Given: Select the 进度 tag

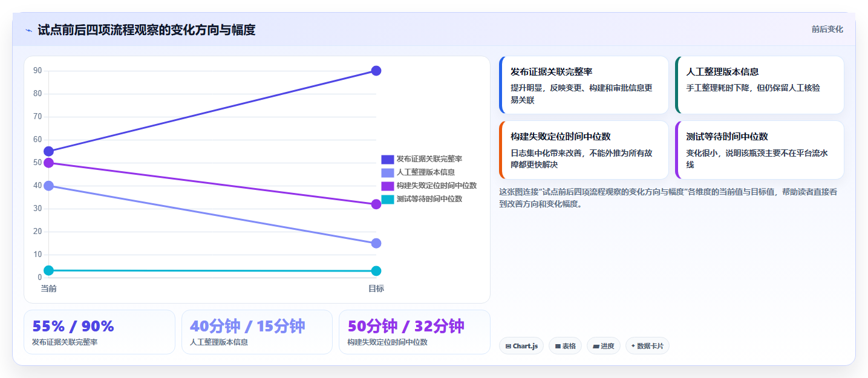Looking at the screenshot, I should coord(603,346).
